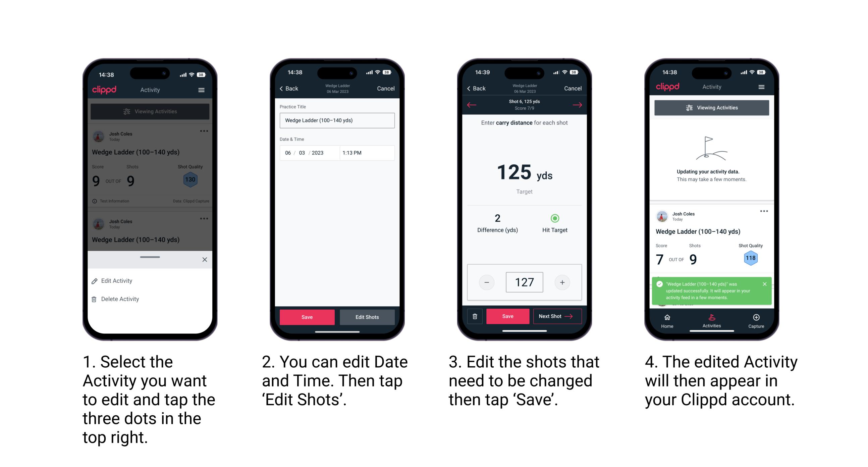Select Edit Activity from context menu
868x467 pixels.
(118, 281)
